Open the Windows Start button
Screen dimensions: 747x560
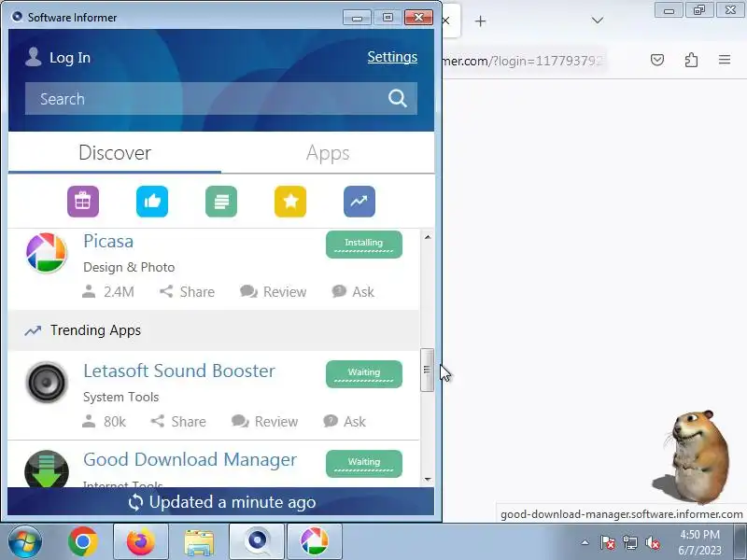click(x=25, y=542)
